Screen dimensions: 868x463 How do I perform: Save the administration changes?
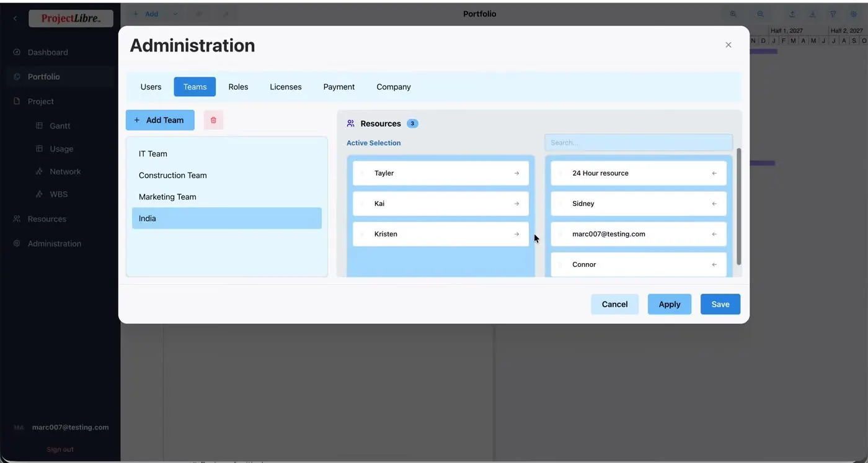coord(720,304)
